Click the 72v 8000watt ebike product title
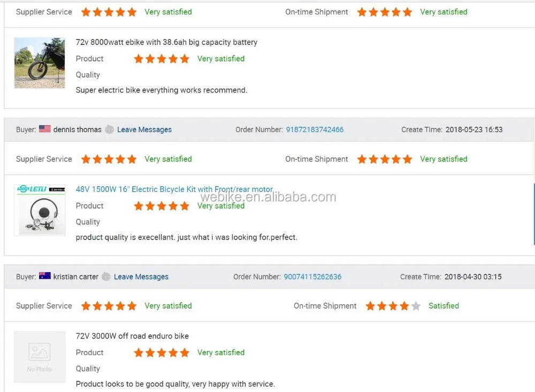Screen dimensions: 535x392 pyautogui.click(x=166, y=42)
